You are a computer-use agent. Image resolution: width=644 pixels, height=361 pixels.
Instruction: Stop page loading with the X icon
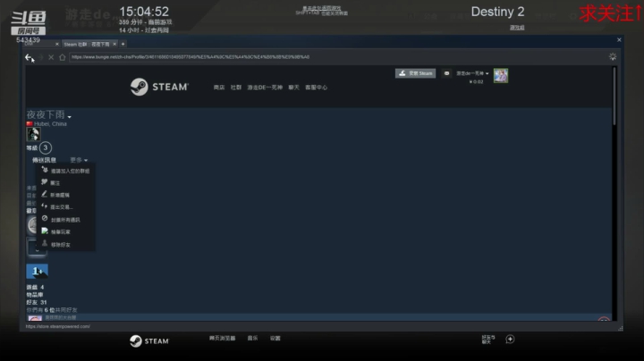pos(51,57)
